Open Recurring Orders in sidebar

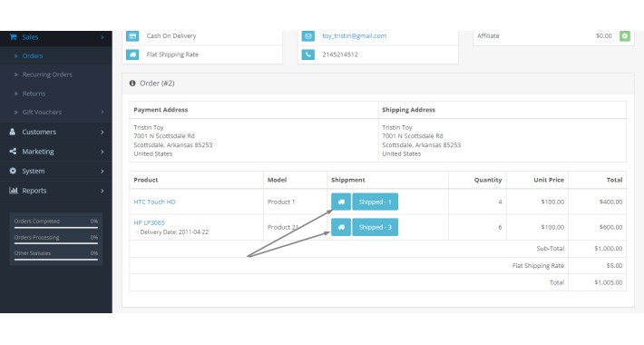pos(47,74)
